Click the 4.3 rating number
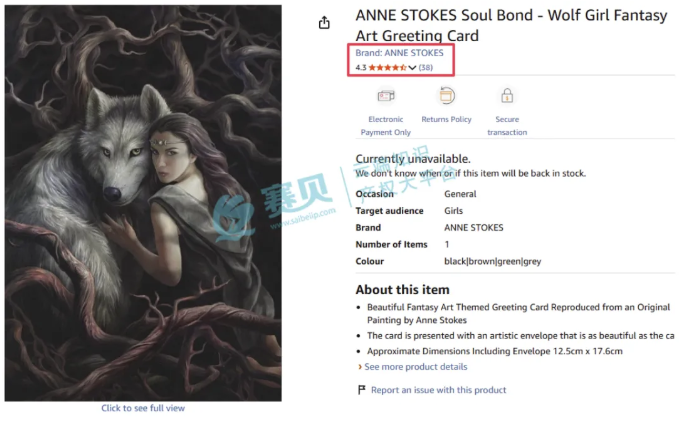 (361, 68)
